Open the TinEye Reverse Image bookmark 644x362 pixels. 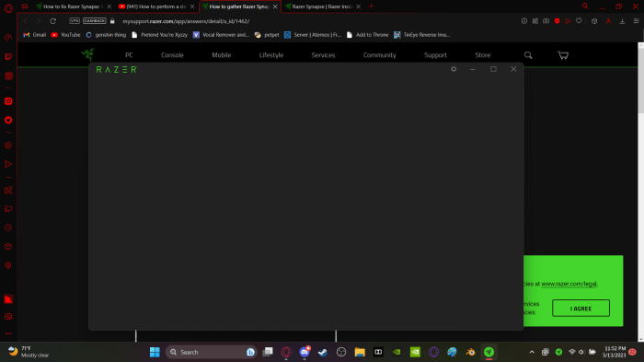[x=421, y=35]
